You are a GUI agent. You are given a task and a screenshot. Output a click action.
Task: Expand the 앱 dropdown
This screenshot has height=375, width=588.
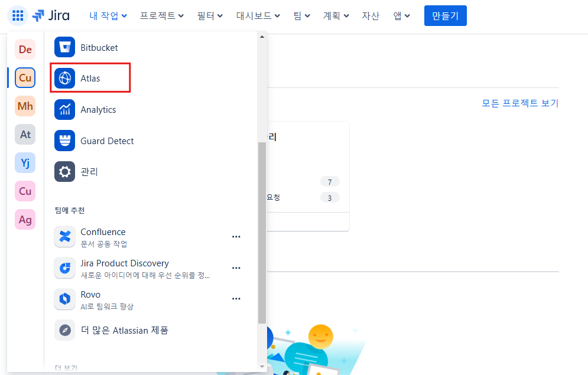coord(401,16)
